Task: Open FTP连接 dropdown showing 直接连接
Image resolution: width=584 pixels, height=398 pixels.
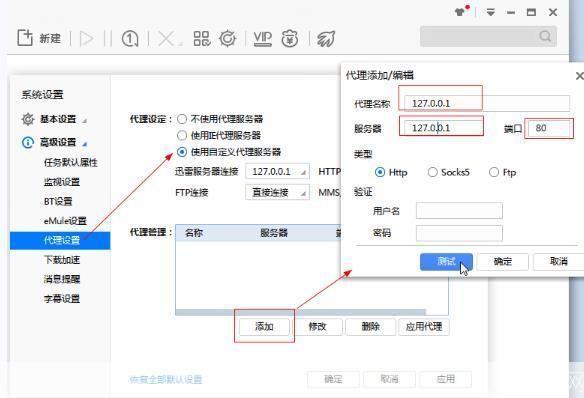Action: click(277, 192)
